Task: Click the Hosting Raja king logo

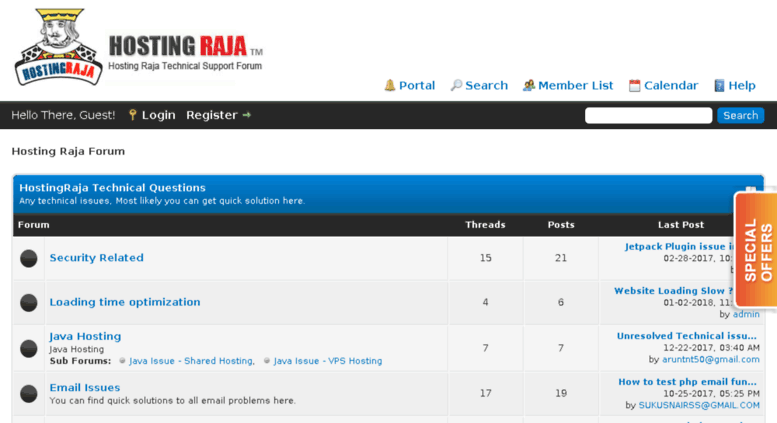Action: coord(58,47)
